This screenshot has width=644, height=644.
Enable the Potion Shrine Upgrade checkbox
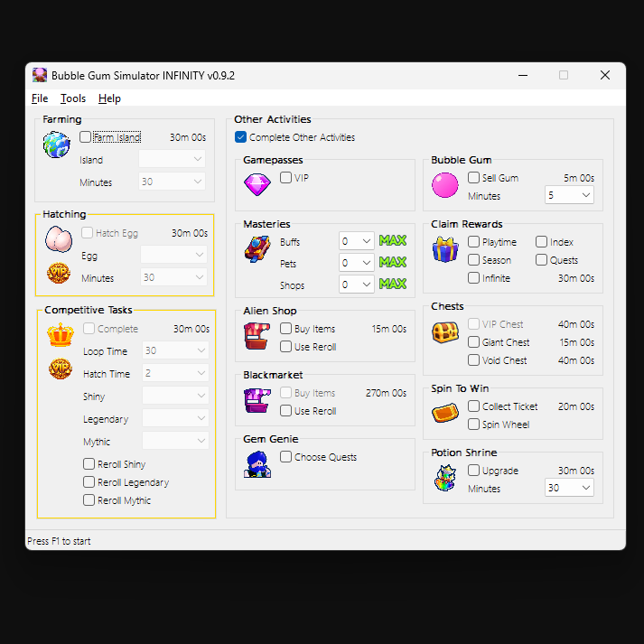click(x=473, y=470)
